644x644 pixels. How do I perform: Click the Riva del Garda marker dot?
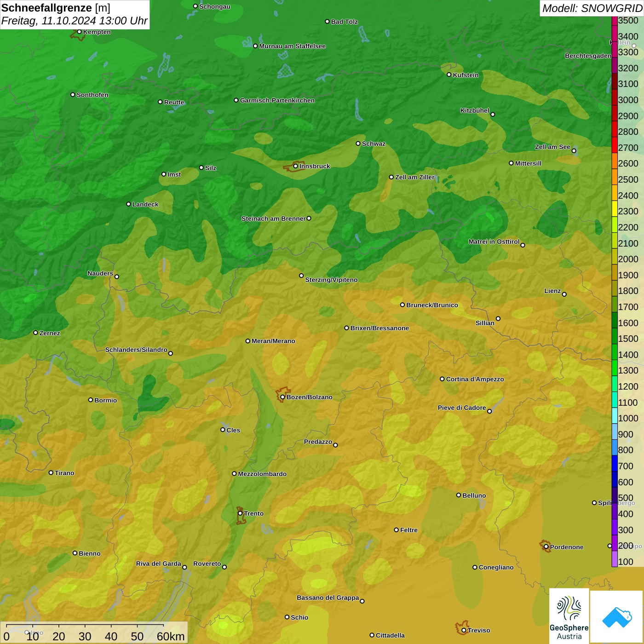[184, 567]
